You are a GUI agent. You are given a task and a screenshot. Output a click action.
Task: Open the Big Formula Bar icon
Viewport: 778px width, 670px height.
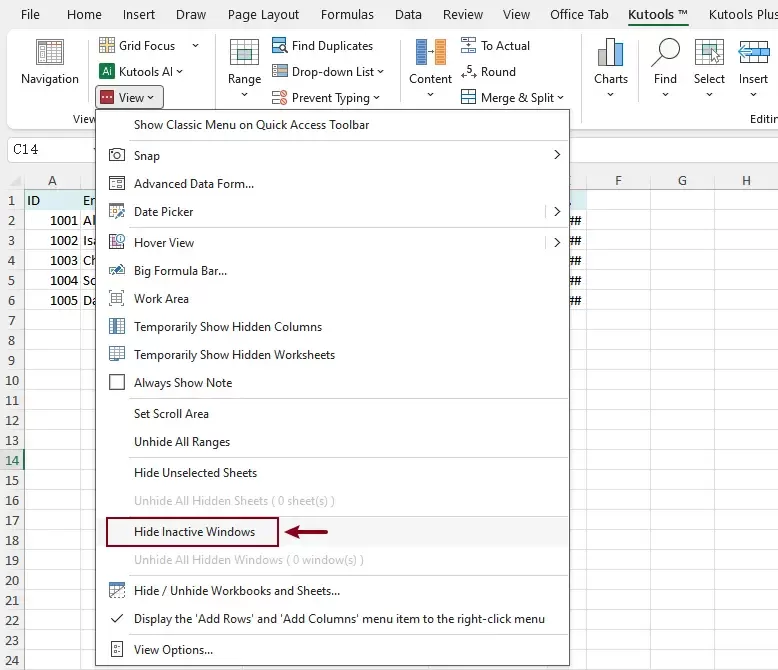[117, 270]
